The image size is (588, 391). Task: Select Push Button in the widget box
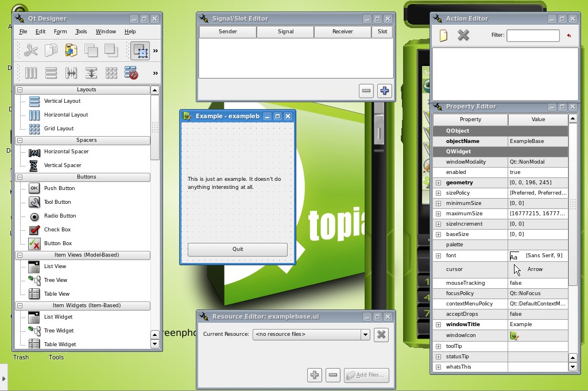59,188
